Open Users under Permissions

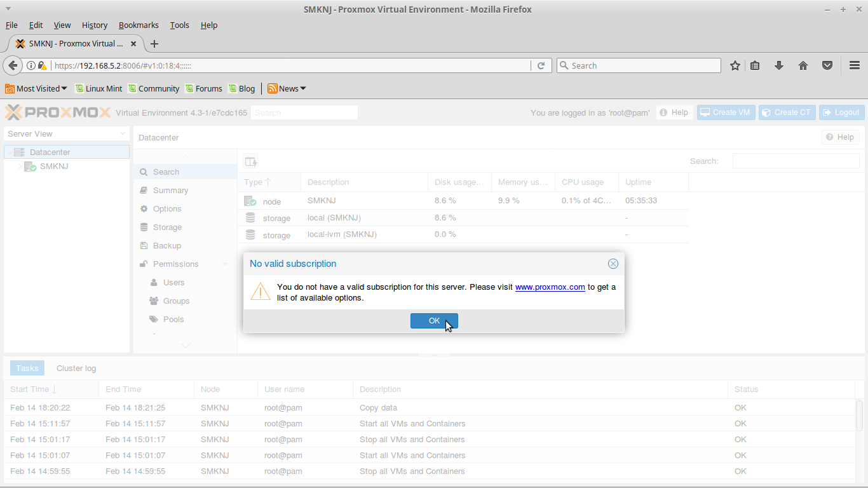point(185,283)
